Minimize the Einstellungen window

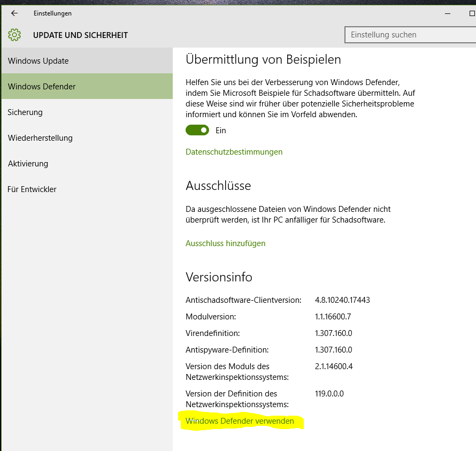[448, 13]
